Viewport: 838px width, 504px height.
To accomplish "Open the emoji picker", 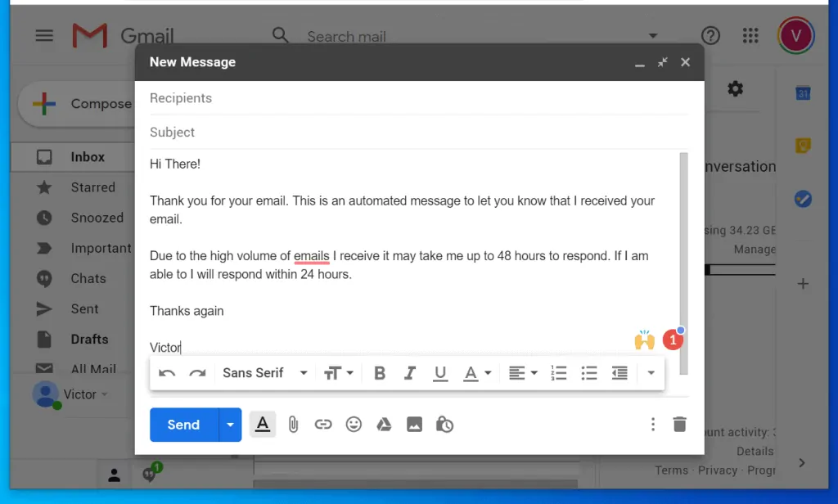I will click(x=354, y=425).
